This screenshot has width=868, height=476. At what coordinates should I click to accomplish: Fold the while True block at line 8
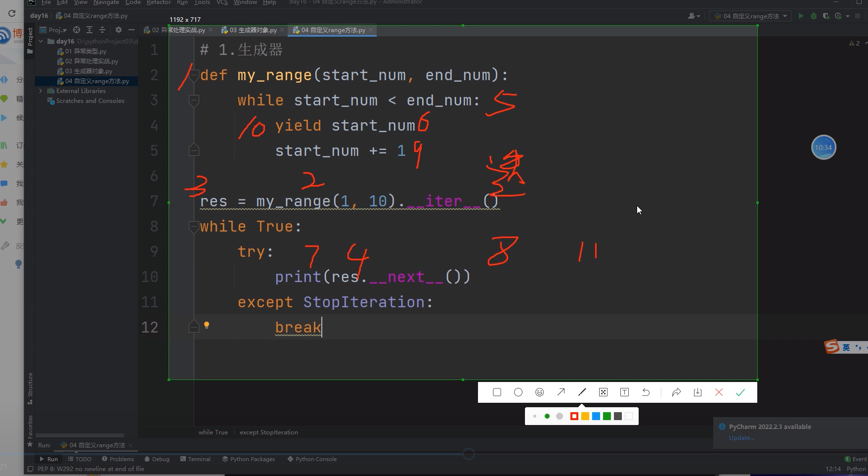[x=194, y=227]
